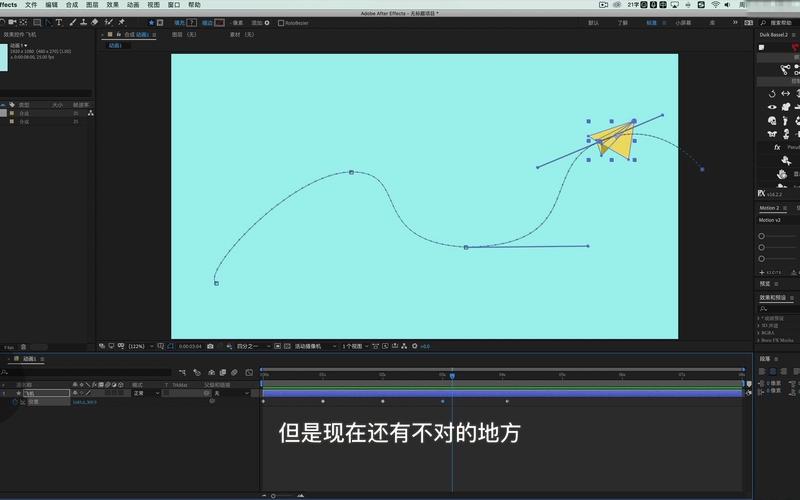Click the tool-creates-mask icon beside star
This screenshot has width=800, height=500.
tap(160, 22)
